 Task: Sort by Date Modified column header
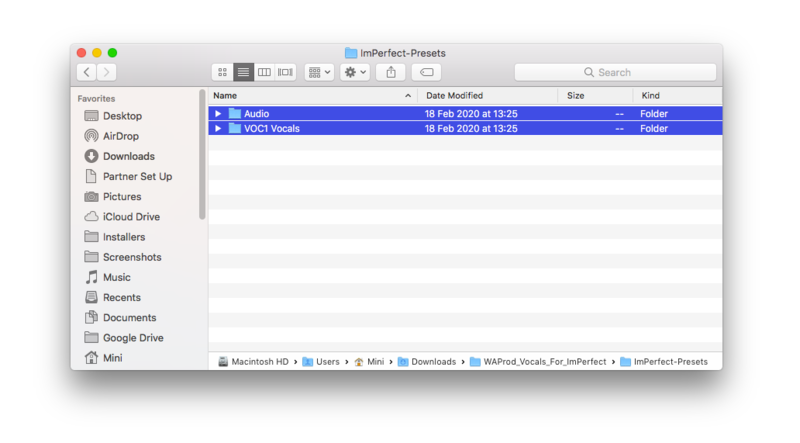pyautogui.click(x=455, y=96)
